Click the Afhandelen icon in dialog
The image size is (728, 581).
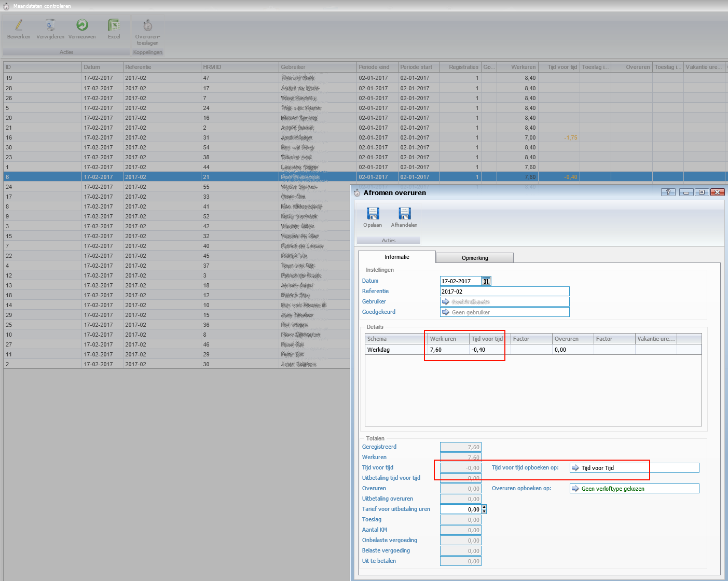point(404,213)
